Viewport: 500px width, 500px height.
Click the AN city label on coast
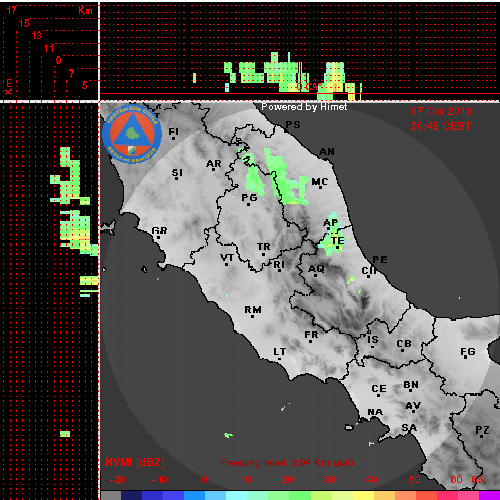(x=327, y=152)
